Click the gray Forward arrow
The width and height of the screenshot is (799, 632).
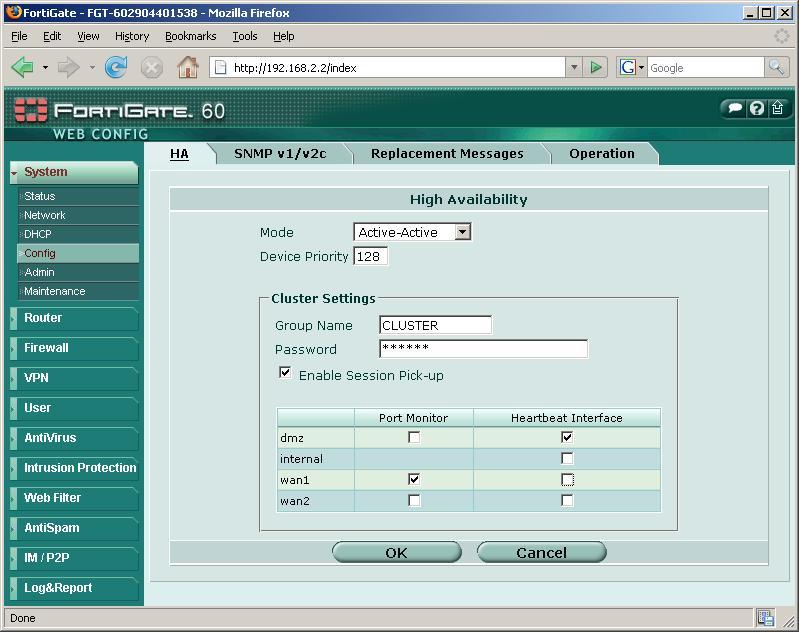[68, 67]
